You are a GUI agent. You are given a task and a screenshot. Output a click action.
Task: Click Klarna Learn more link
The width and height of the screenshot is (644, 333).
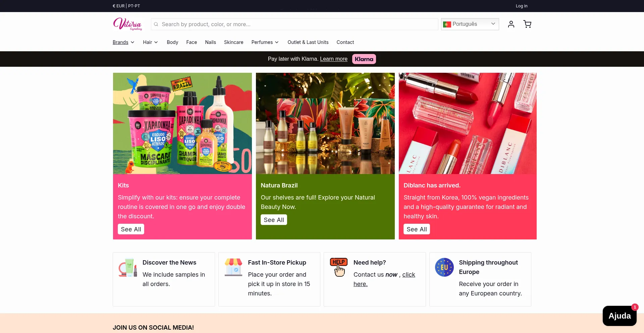click(x=334, y=59)
